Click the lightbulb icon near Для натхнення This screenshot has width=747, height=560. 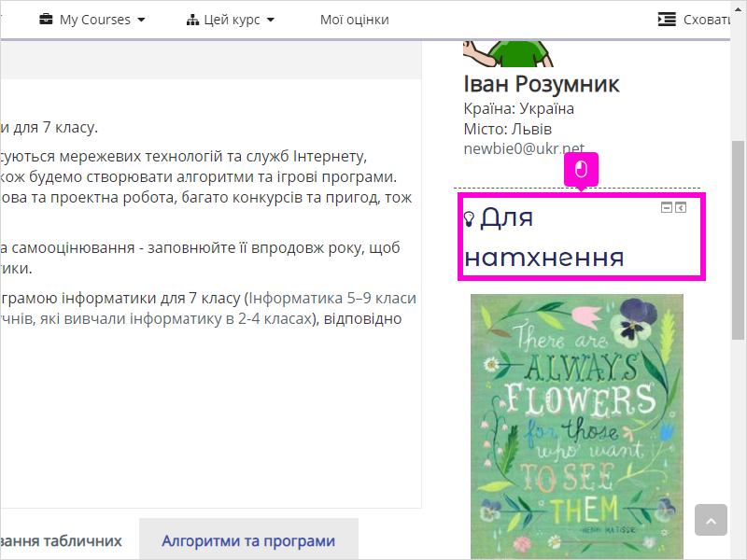pyautogui.click(x=469, y=218)
